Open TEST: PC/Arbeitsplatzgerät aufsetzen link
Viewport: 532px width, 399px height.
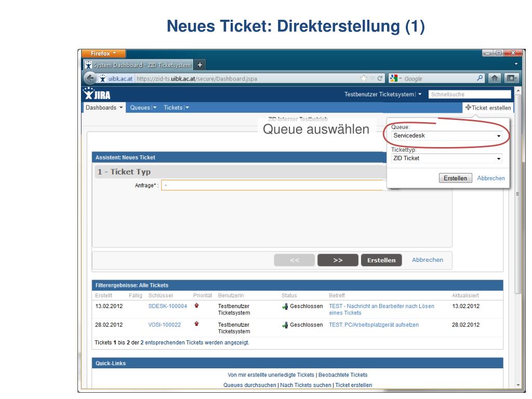(x=374, y=325)
